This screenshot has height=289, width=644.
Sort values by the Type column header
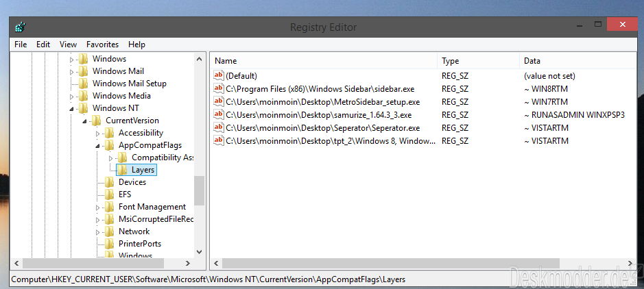[x=479, y=61]
